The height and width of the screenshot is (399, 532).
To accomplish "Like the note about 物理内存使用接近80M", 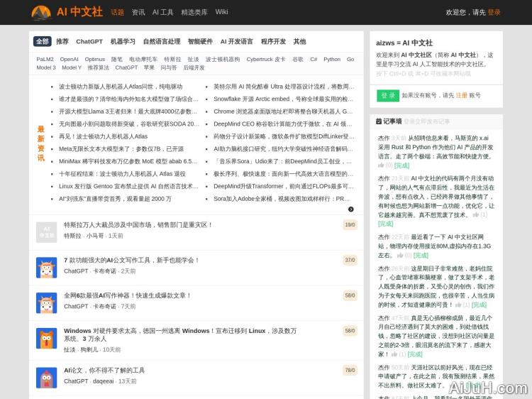I will click(400, 256).
